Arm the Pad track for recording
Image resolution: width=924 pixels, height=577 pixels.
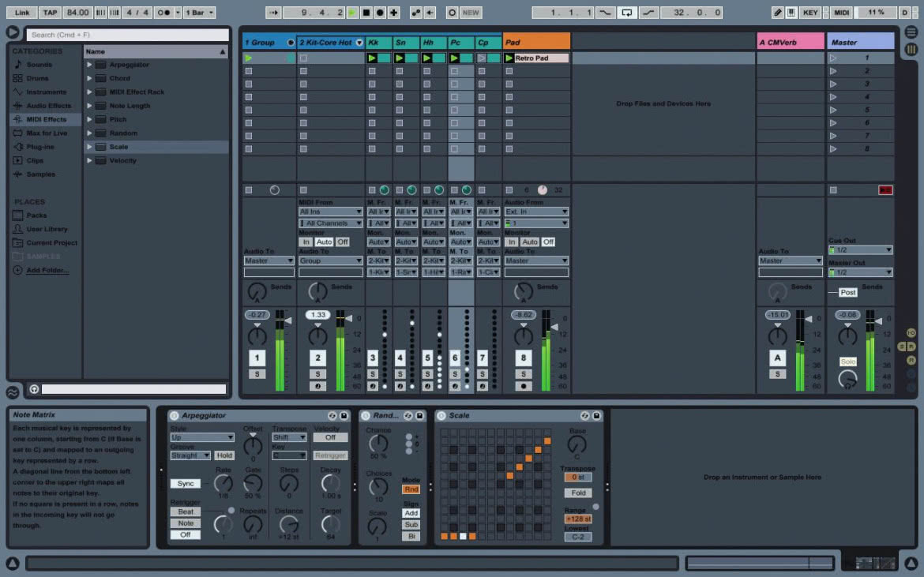click(524, 386)
